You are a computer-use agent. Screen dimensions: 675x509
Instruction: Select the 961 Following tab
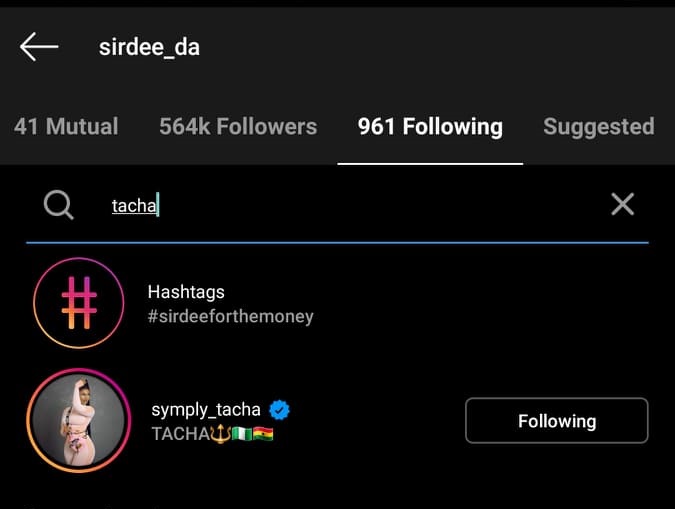(430, 127)
